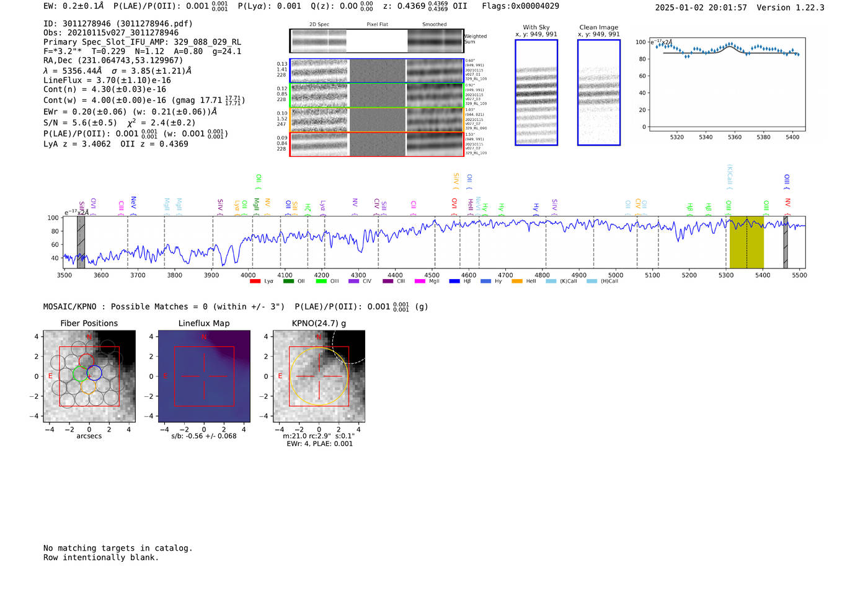Viewport: 868px width, 591px height.
Task: Click the Row intentionally blank text
Action: click(101, 558)
